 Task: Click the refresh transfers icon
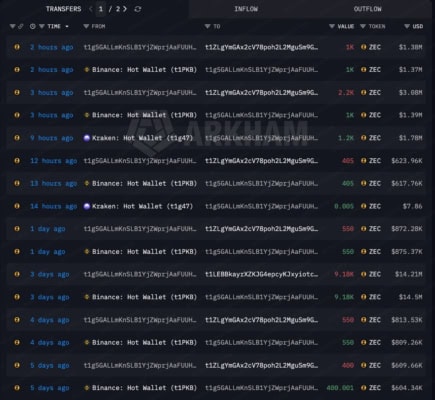[x=137, y=9]
